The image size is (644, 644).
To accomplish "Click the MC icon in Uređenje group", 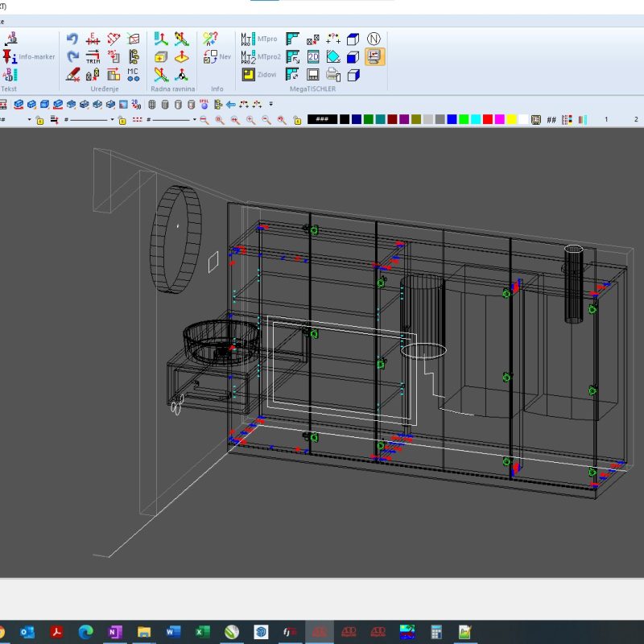I will 134,74.
